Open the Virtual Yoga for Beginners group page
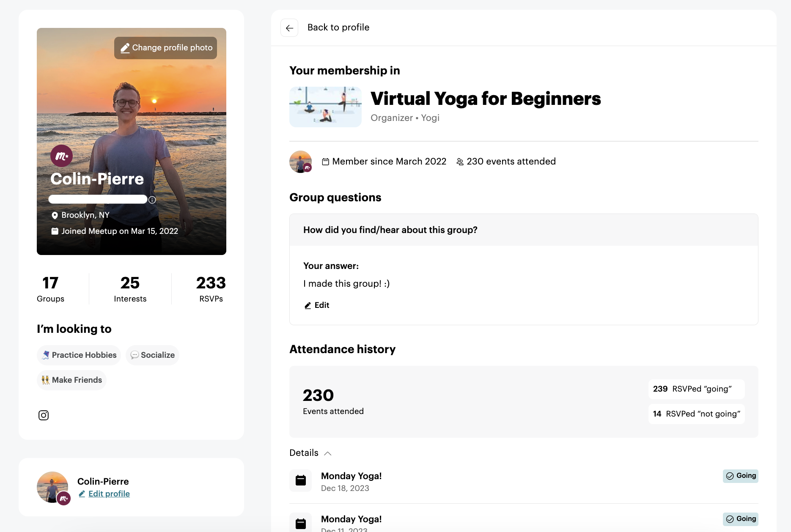Image resolution: width=791 pixels, height=532 pixels. (485, 98)
